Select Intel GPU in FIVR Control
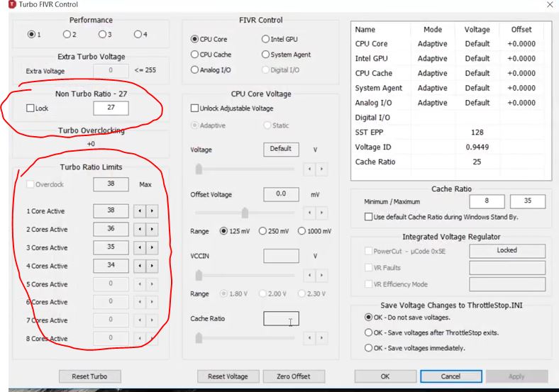This screenshot has width=559, height=392. 265,39
